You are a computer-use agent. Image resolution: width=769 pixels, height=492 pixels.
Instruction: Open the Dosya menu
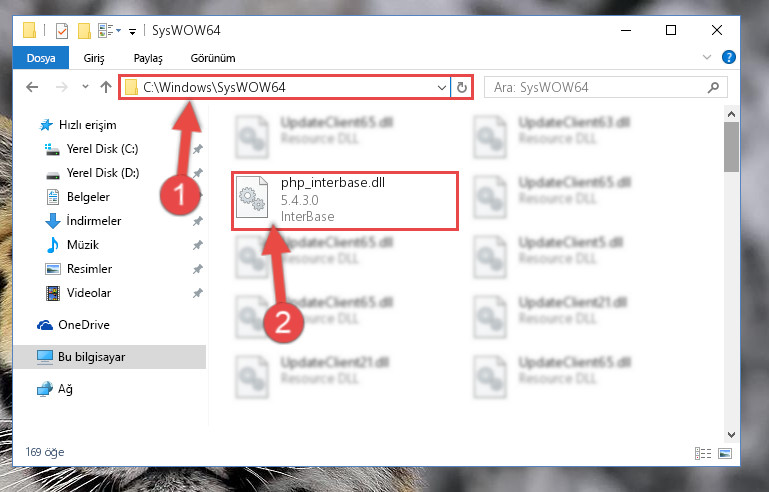coord(41,58)
